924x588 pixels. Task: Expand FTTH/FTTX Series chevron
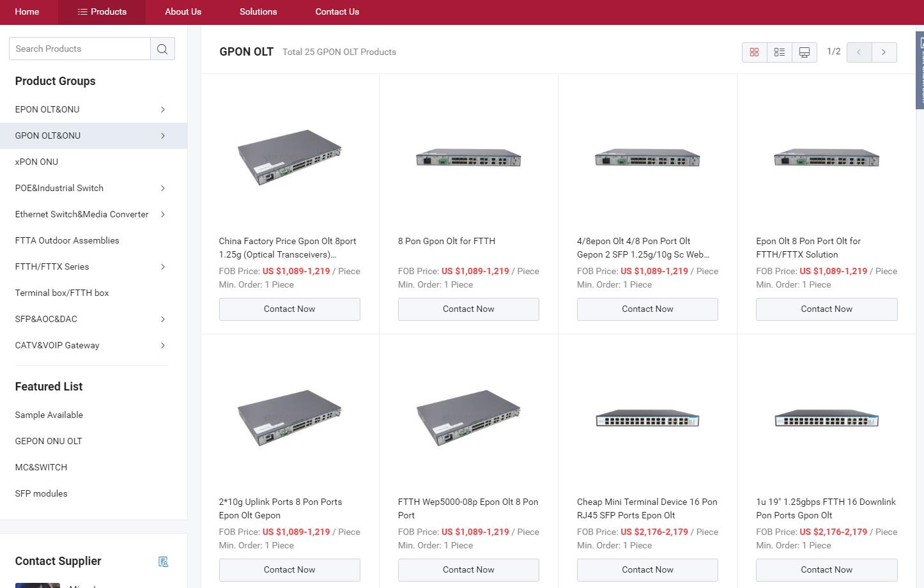(163, 267)
